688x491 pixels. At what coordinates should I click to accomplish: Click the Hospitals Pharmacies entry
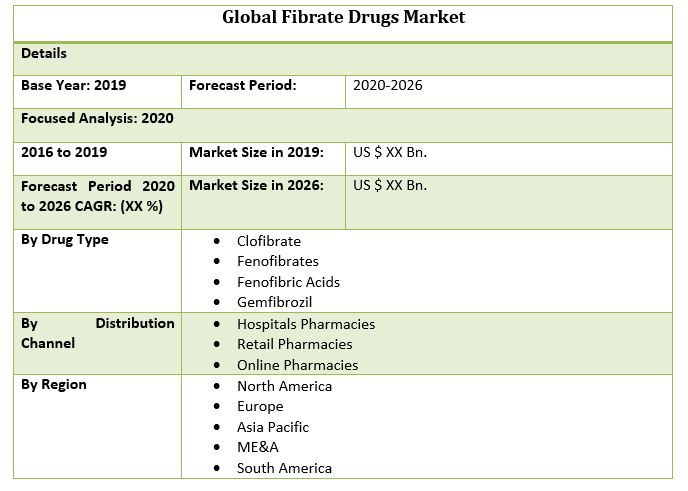305,324
